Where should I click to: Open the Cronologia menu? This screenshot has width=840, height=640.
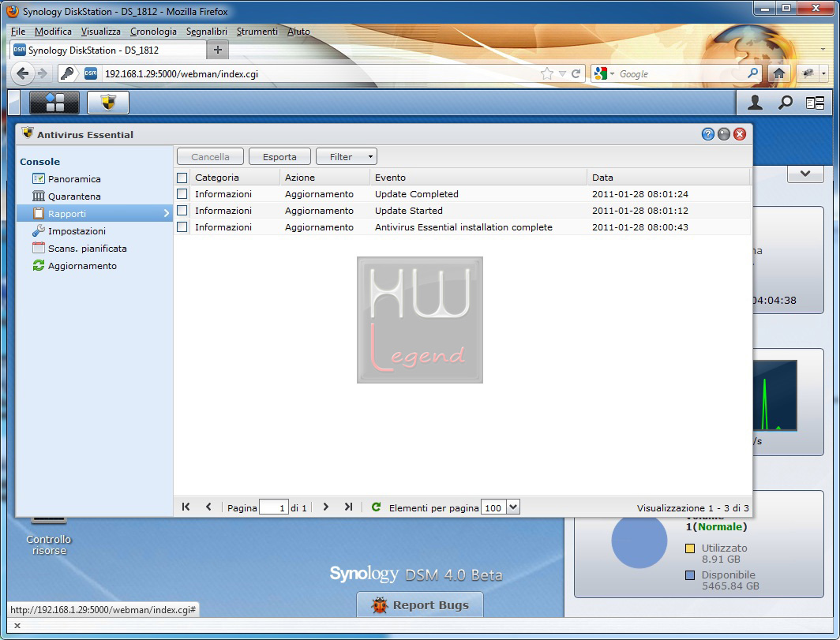(153, 32)
